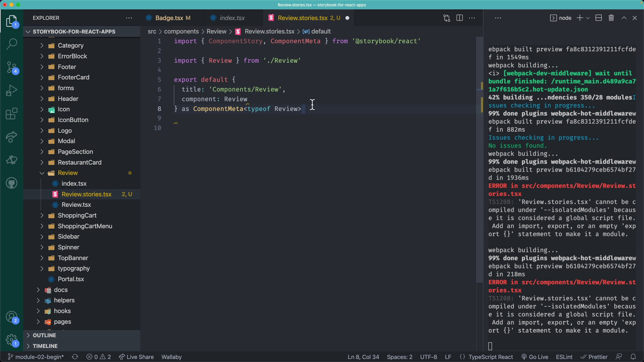Split the editor to the right
This screenshot has width=644, height=362.
click(460, 18)
